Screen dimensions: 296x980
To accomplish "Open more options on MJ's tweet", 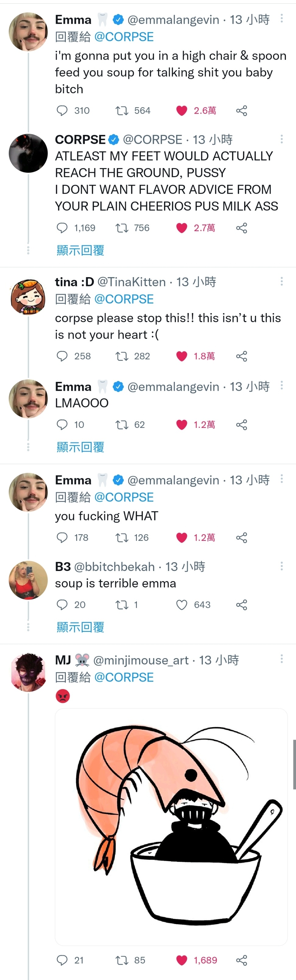I will (x=282, y=658).
